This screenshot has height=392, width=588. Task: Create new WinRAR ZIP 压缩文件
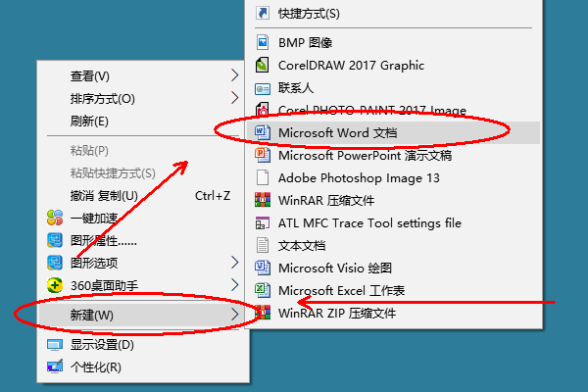tap(393, 313)
